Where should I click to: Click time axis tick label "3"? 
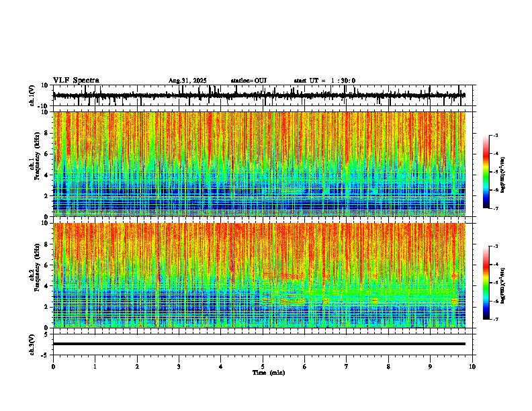(x=179, y=367)
